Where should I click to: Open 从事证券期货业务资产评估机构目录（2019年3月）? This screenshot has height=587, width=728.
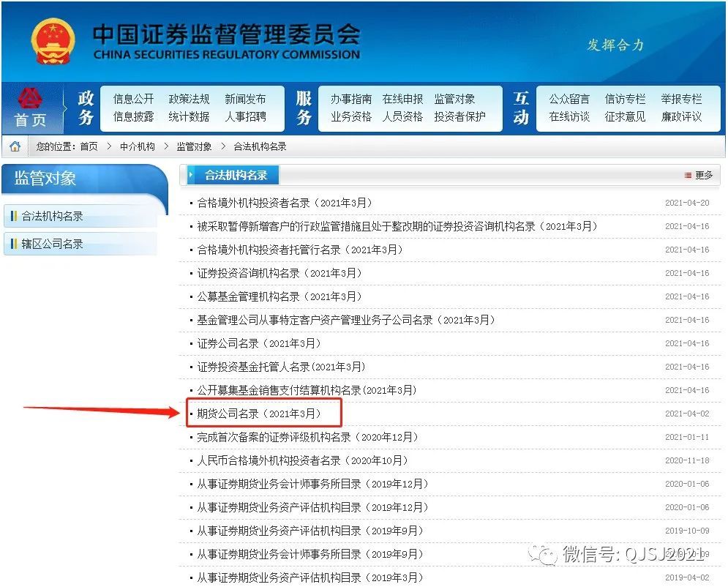[x=310, y=577]
